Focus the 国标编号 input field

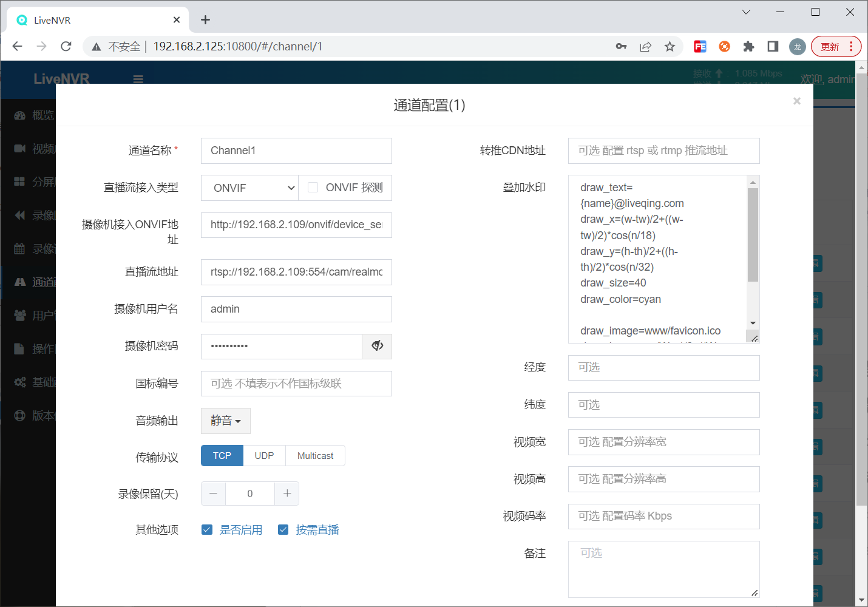pyautogui.click(x=296, y=384)
